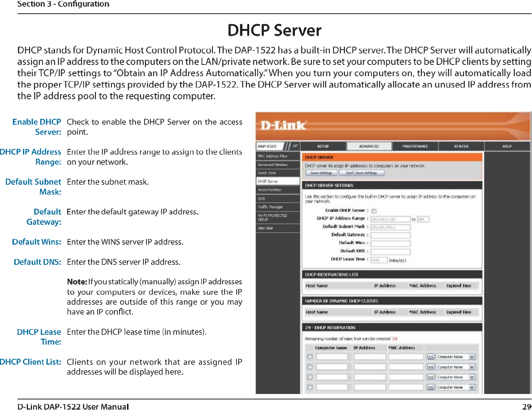Click the DHCP IP Address Range start field
The height and width of the screenshot is (410, 532).
pyautogui.click(x=390, y=219)
